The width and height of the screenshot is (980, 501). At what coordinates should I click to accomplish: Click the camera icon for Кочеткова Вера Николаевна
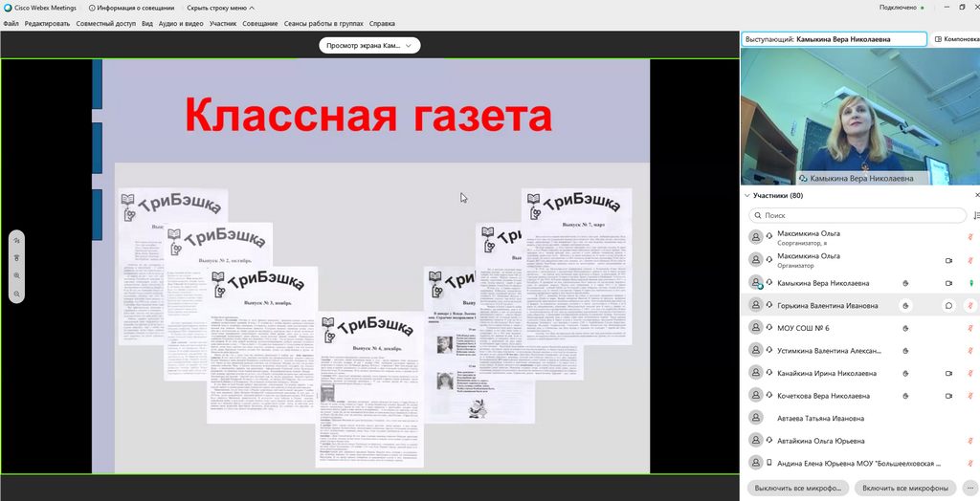click(948, 396)
